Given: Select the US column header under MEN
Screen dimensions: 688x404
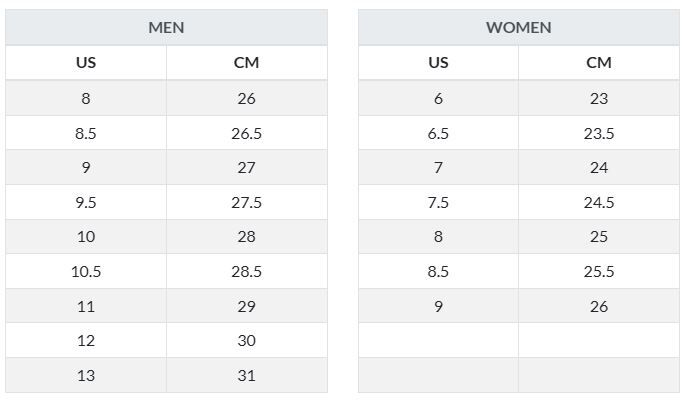Looking at the screenshot, I should point(86,62).
